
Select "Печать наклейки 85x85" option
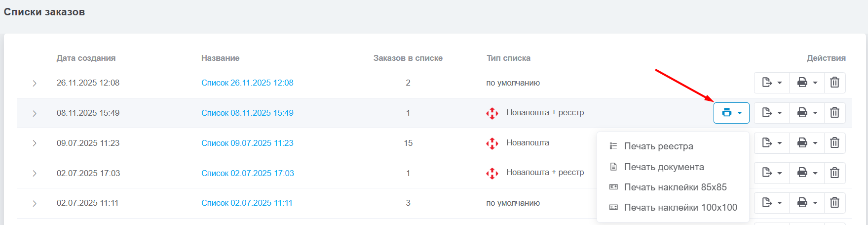[x=675, y=187]
